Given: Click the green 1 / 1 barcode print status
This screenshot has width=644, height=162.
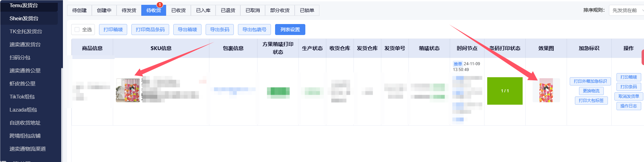Looking at the screenshot, I should 505,91.
